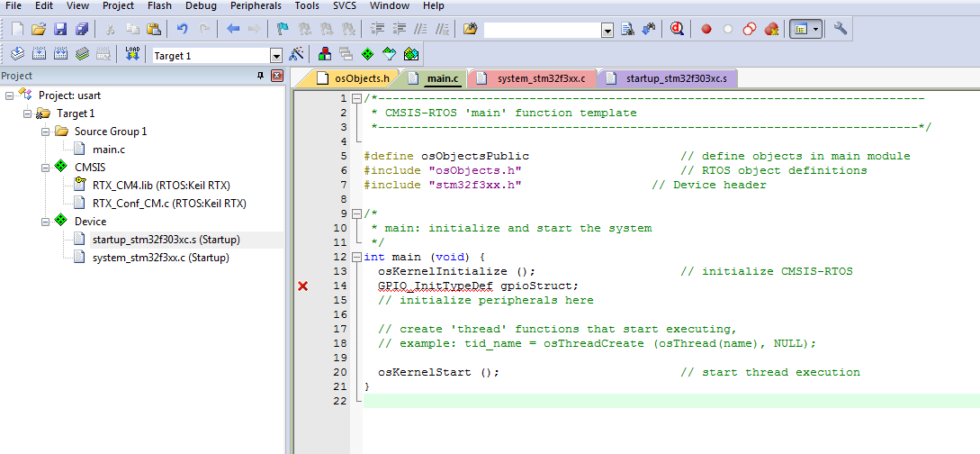Image resolution: width=980 pixels, height=454 pixels.
Task: Open the Flash menu
Action: coord(160,5)
